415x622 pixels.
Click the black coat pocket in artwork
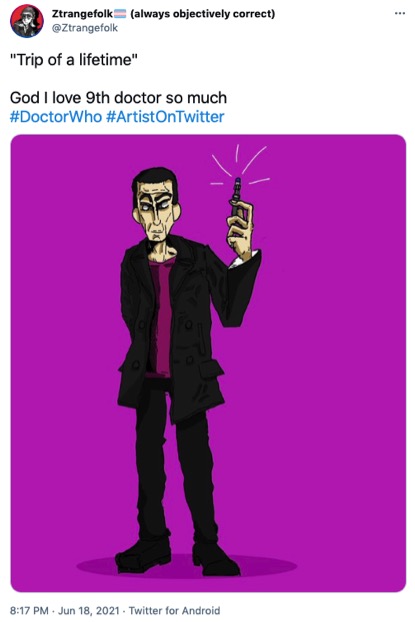coord(211,370)
